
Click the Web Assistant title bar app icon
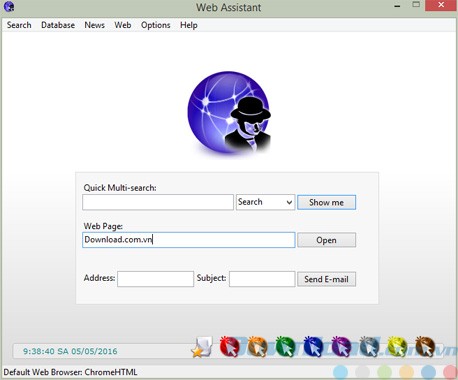point(9,6)
